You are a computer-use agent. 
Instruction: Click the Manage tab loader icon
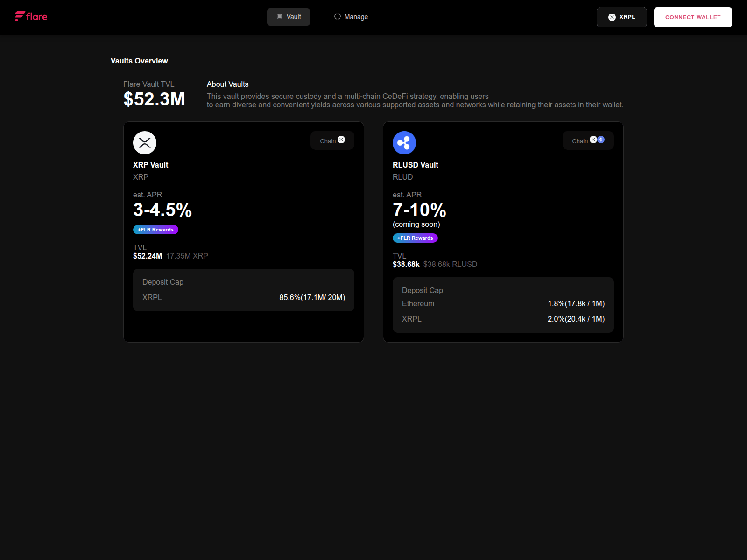(x=337, y=16)
